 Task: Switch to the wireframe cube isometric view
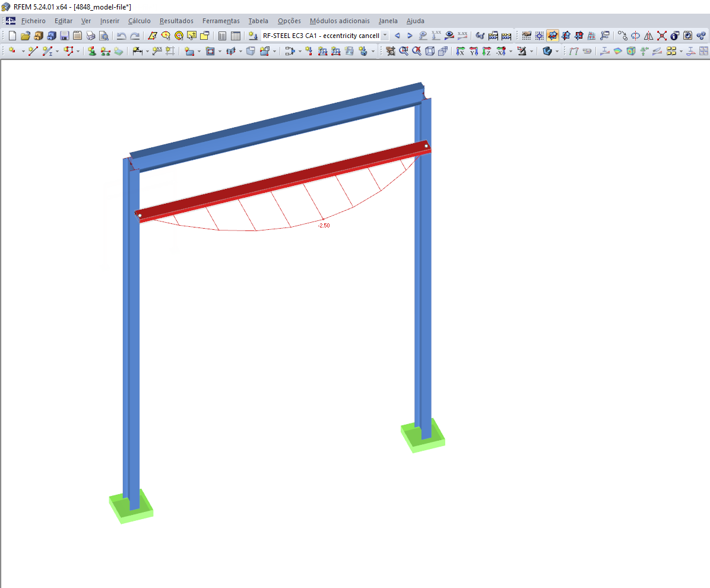tap(430, 50)
